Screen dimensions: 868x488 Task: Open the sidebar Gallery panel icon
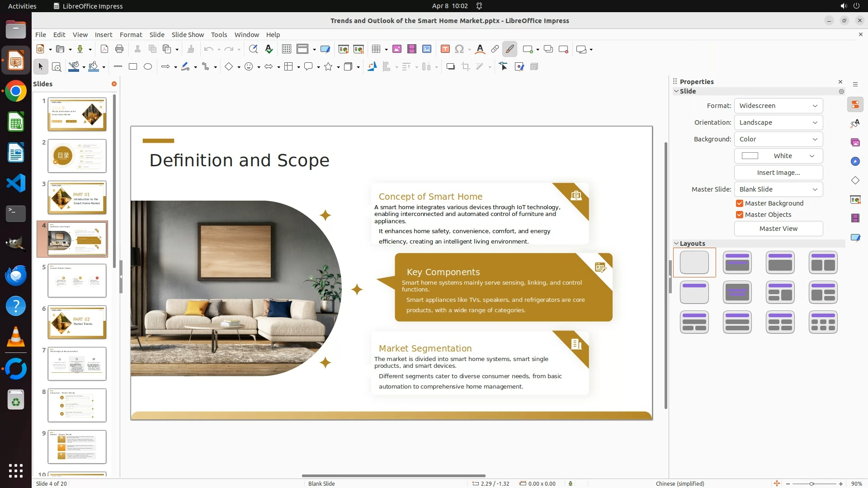(855, 143)
